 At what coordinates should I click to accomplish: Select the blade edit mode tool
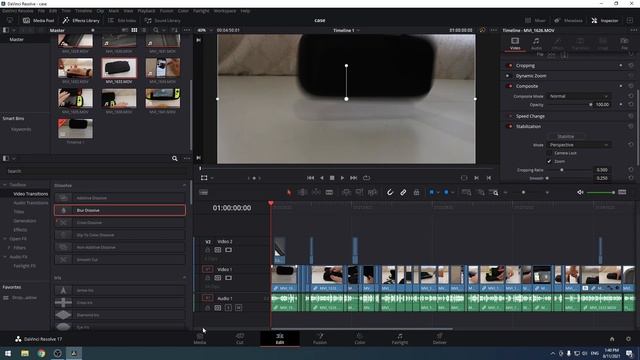[329, 192]
